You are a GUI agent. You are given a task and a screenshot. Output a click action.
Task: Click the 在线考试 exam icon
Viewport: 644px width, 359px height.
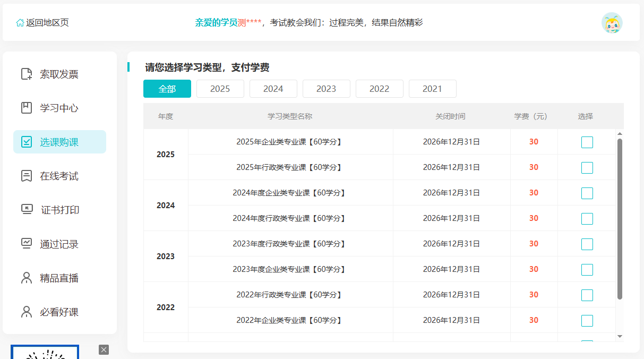point(26,176)
